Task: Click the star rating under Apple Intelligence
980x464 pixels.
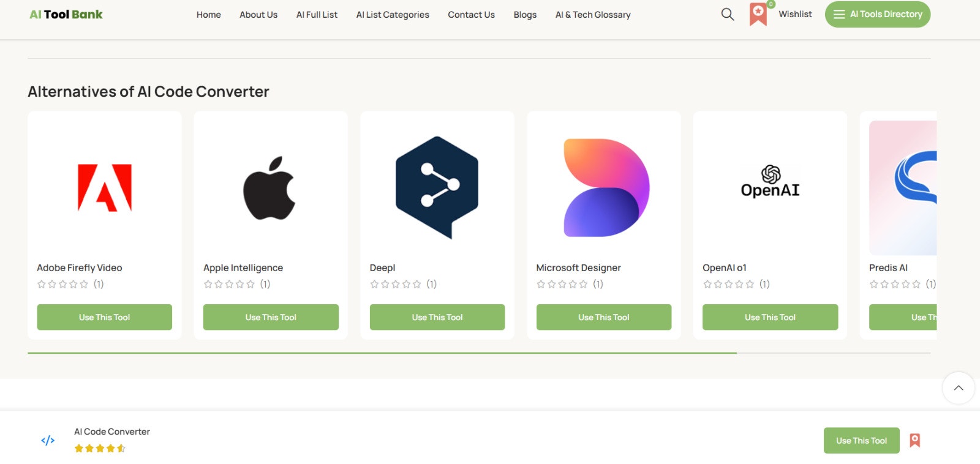Action: coord(229,284)
